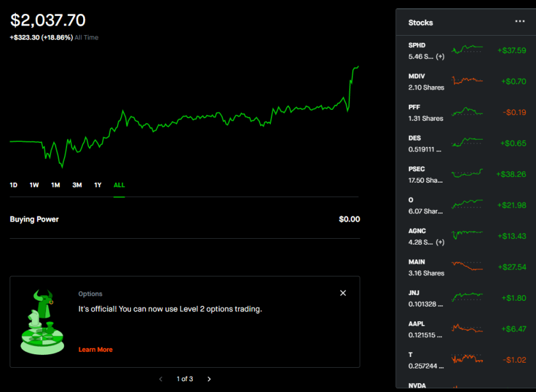Dismiss the Options notification card
The image size is (536, 392).
click(343, 293)
